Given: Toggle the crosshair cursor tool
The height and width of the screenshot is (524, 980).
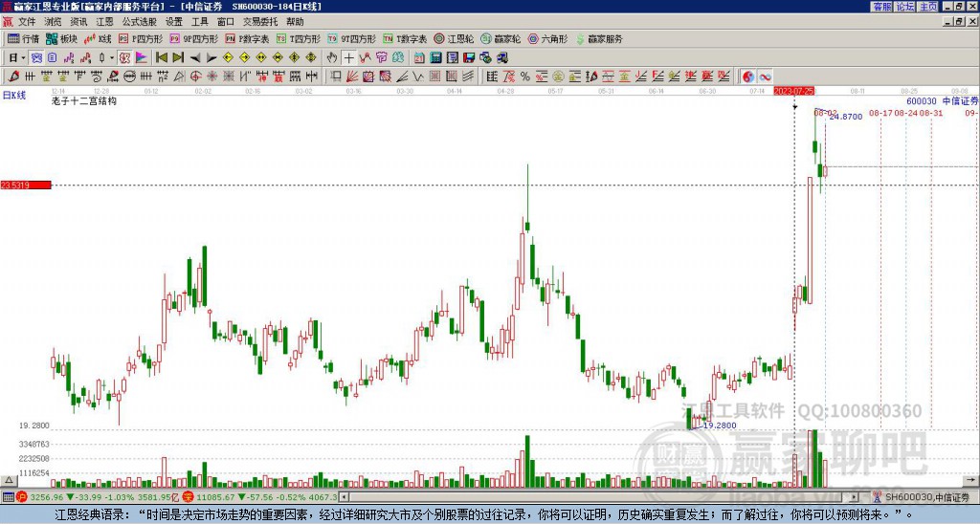Looking at the screenshot, I should (348, 58).
